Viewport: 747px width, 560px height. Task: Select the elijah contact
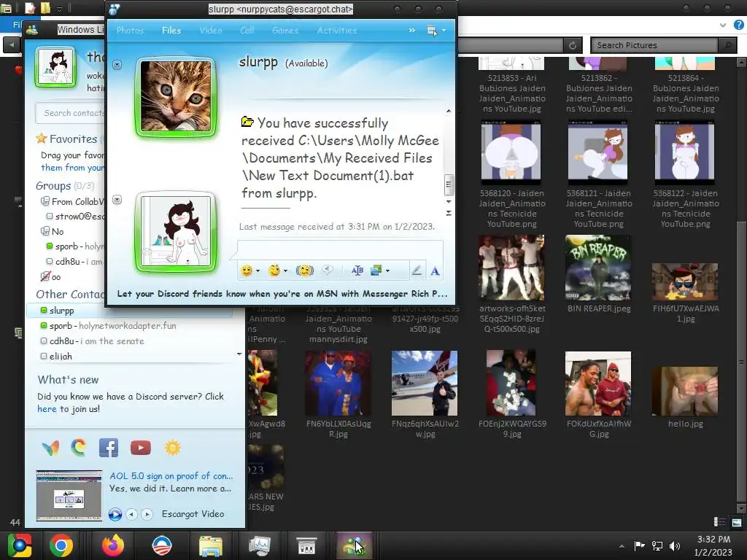(56, 356)
